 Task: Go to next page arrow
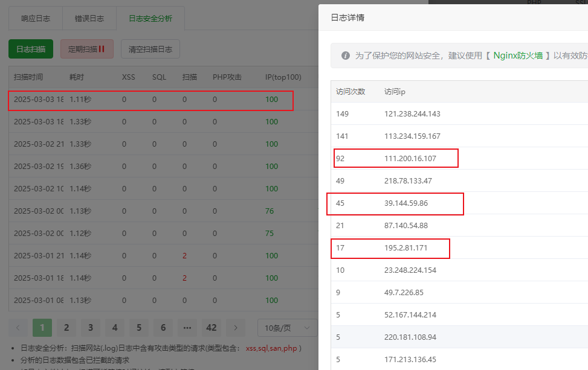236,328
